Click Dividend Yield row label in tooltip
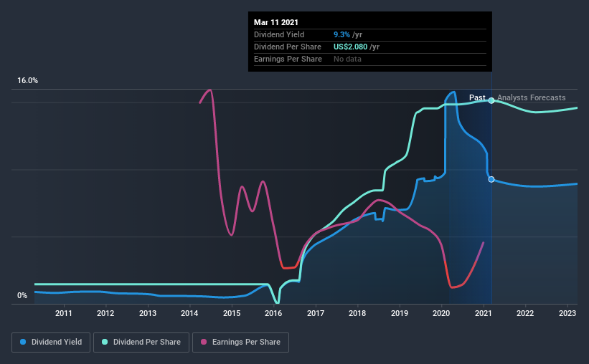This screenshot has width=589, height=364. (x=279, y=34)
